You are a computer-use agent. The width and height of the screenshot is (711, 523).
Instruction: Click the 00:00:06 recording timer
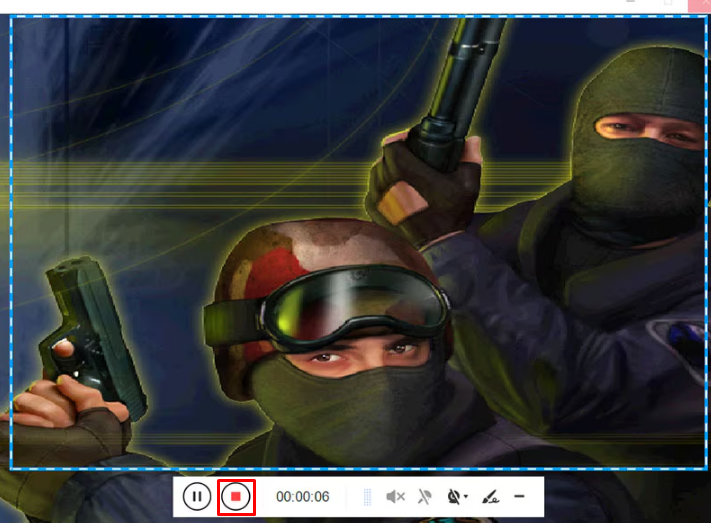point(302,497)
